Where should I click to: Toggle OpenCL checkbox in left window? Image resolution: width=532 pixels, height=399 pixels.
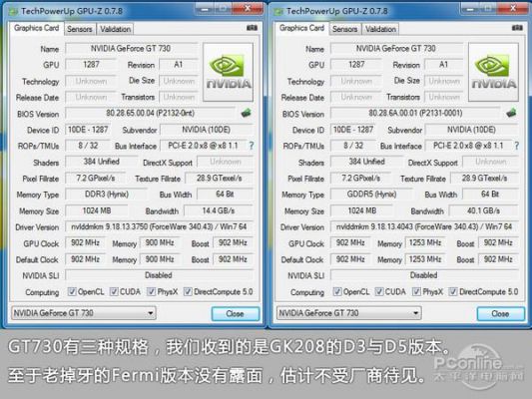[x=72, y=291]
